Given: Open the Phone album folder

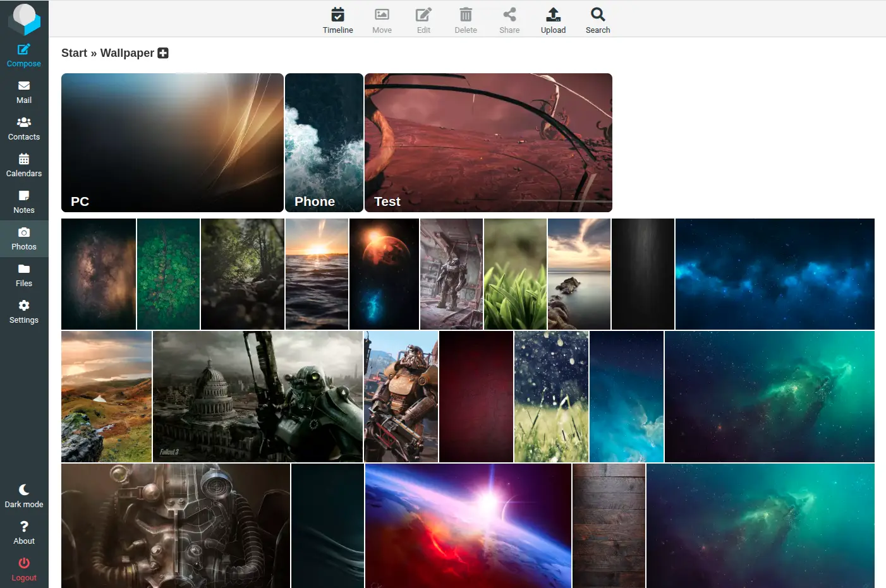Looking at the screenshot, I should point(324,143).
